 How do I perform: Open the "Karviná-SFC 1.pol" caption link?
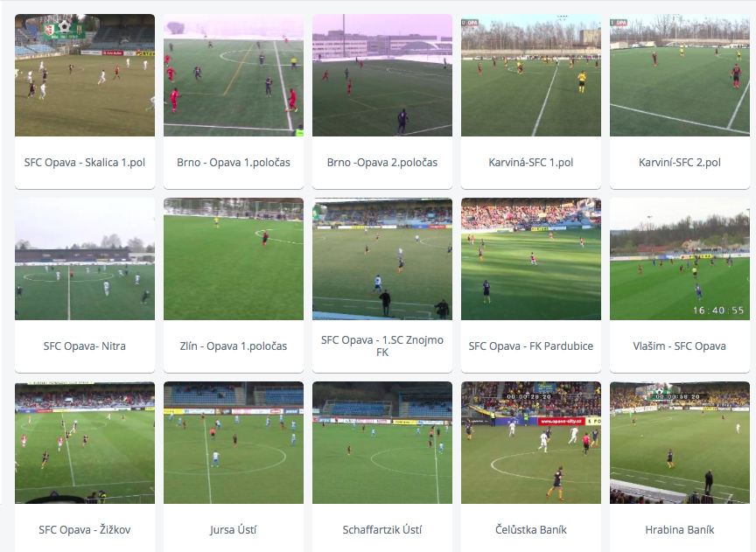pos(531,163)
